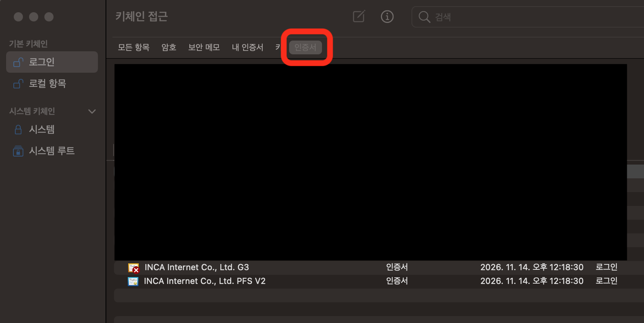Click the locked padlock icon beside 시스템
Viewport: 644px width, 323px height.
tap(18, 129)
